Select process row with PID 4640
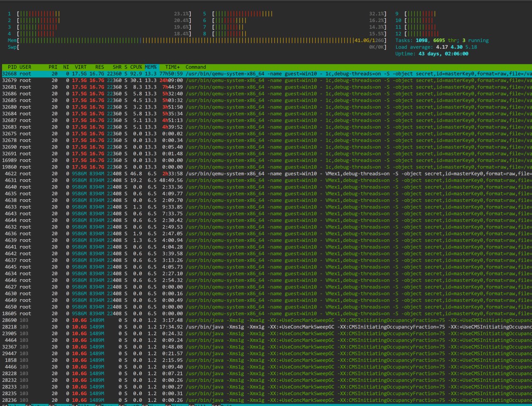This screenshot has height=406, width=532. [266, 187]
